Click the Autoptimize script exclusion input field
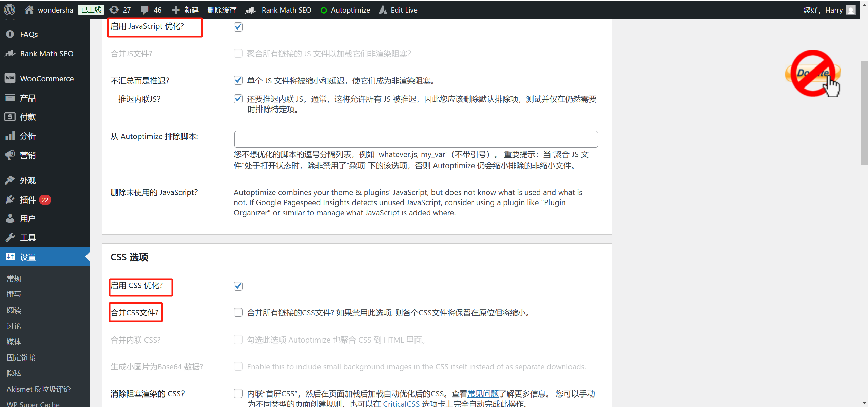Image resolution: width=868 pixels, height=407 pixels. [416, 139]
